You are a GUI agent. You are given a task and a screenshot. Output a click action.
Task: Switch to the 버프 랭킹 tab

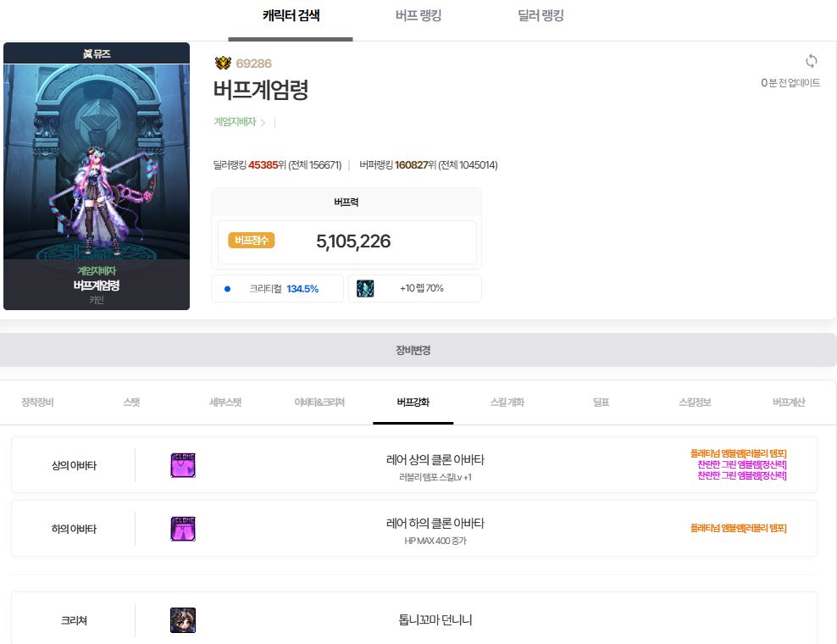(418, 15)
